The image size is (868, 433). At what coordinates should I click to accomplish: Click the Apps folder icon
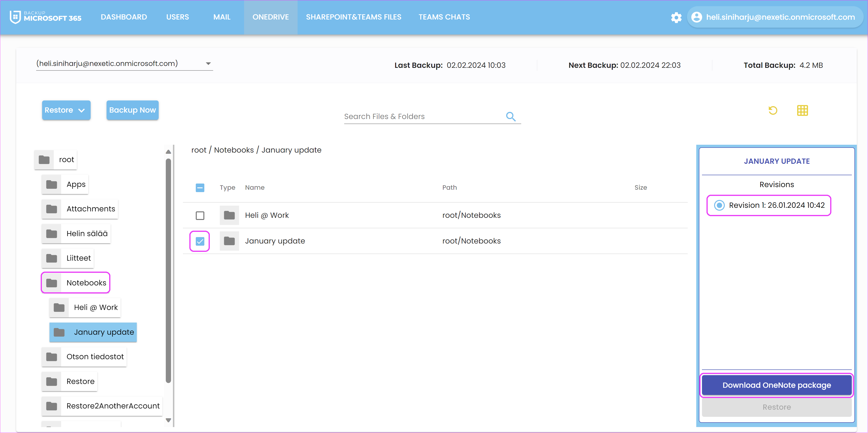pos(51,184)
